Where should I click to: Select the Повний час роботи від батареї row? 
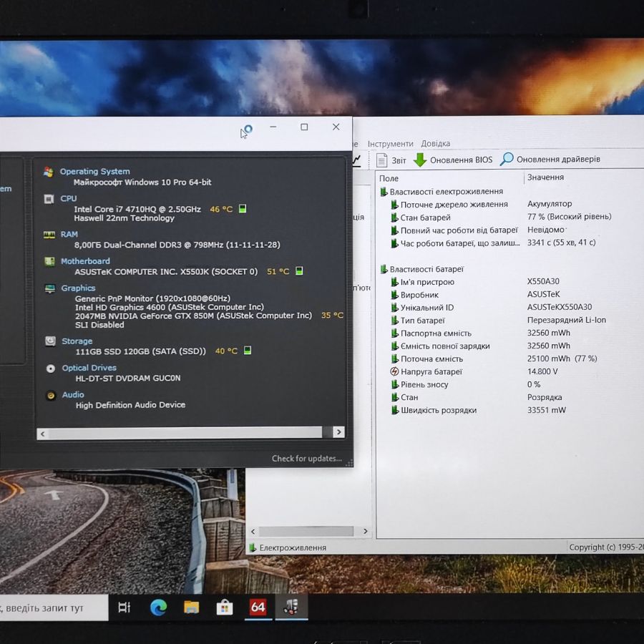(x=454, y=230)
